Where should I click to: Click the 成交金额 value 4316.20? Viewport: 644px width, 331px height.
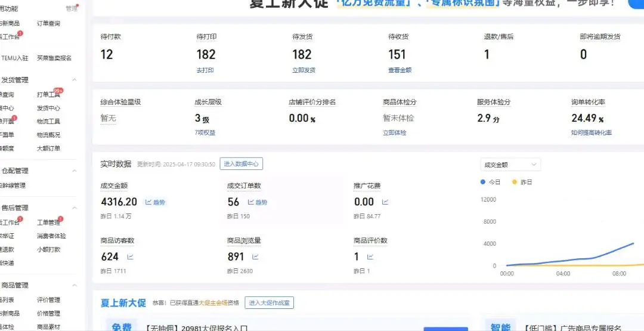(x=119, y=202)
